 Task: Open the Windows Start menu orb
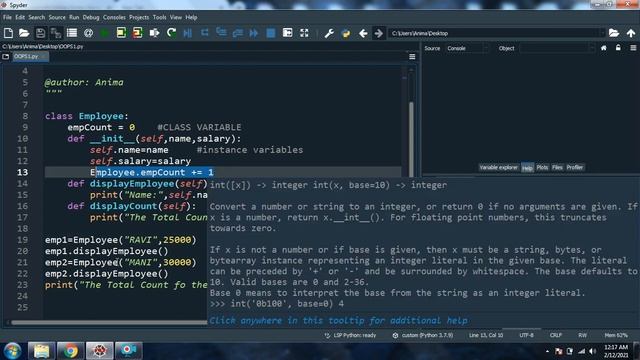pyautogui.click(x=13, y=351)
